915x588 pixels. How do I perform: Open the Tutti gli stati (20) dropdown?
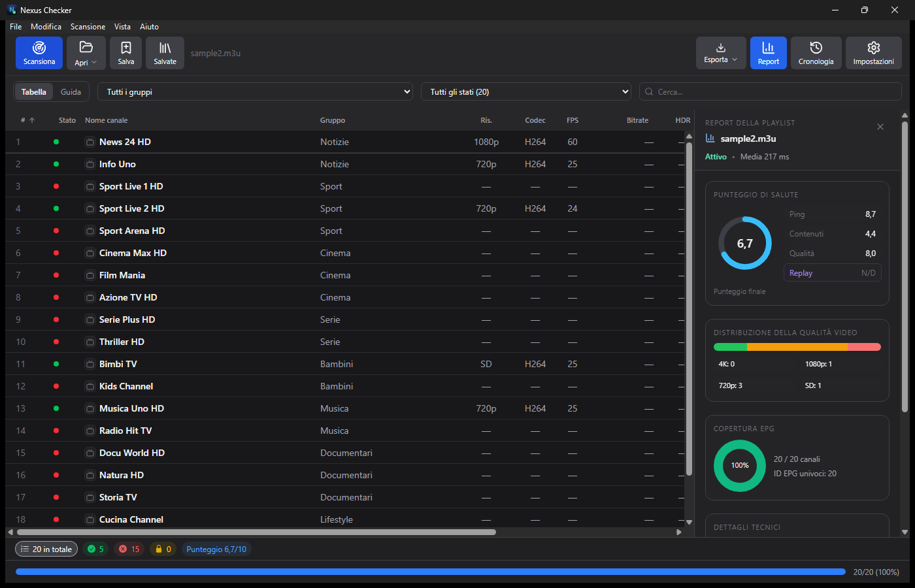pyautogui.click(x=526, y=92)
